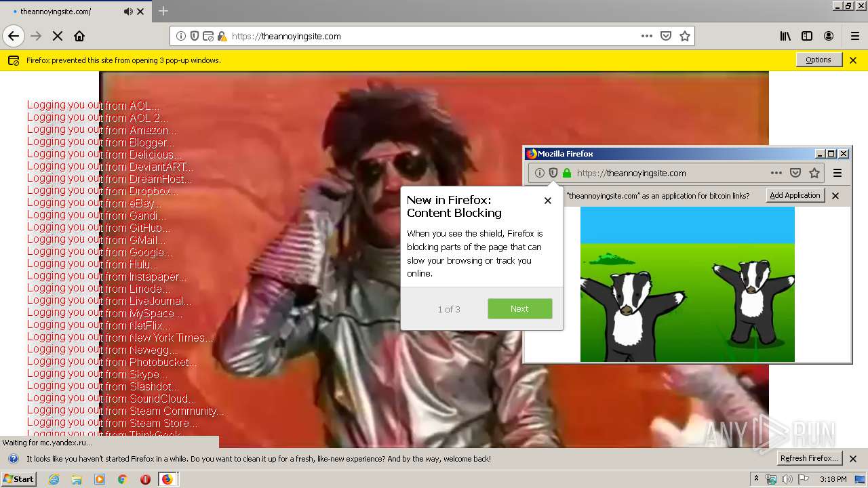Screen dimensions: 868x488
Task: Click the pop-up blocked icon in the address bar
Action: (208, 36)
